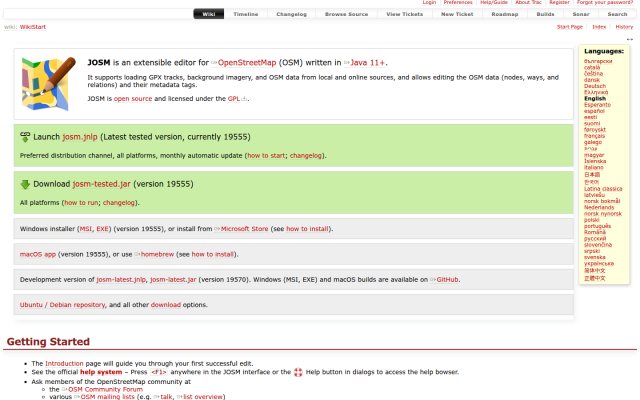Switch language to français
Viewport: 640px width, 400px height.
594,136
